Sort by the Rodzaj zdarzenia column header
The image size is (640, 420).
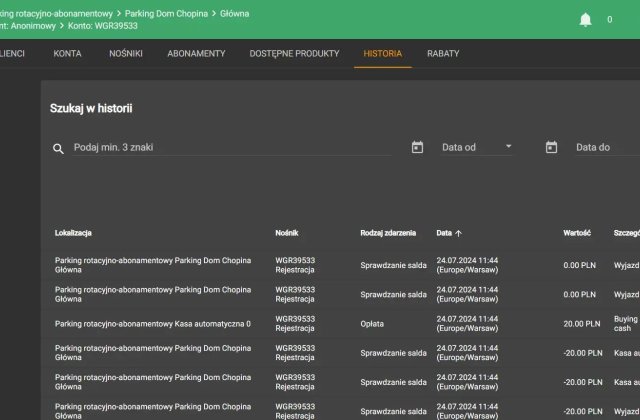tap(388, 233)
